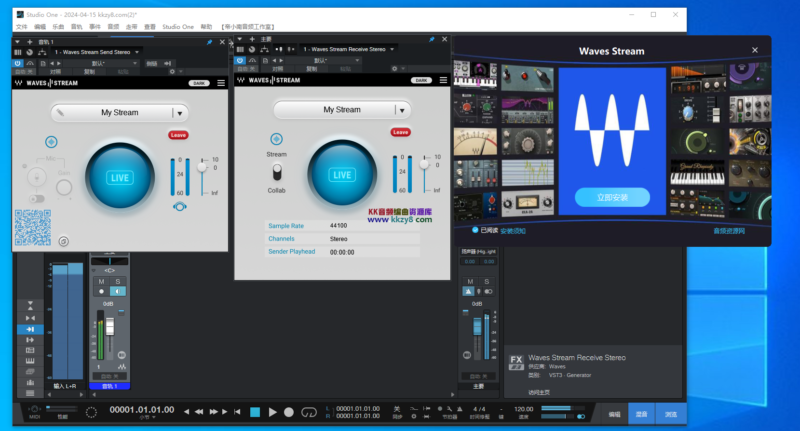Image resolution: width=800 pixels, height=431 pixels.
Task: Flip the Stream/Collab switch in the Receive plugin
Action: [277, 172]
